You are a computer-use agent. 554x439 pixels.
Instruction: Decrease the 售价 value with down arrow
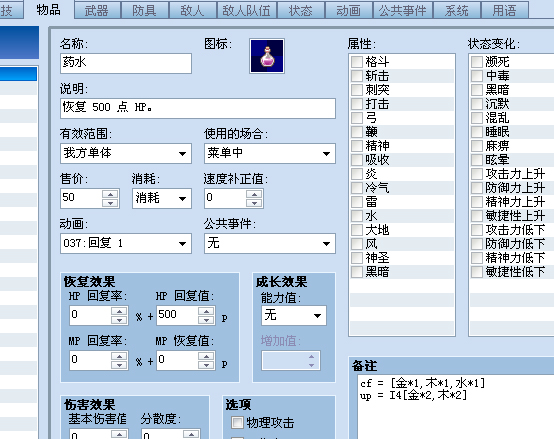(x=110, y=203)
